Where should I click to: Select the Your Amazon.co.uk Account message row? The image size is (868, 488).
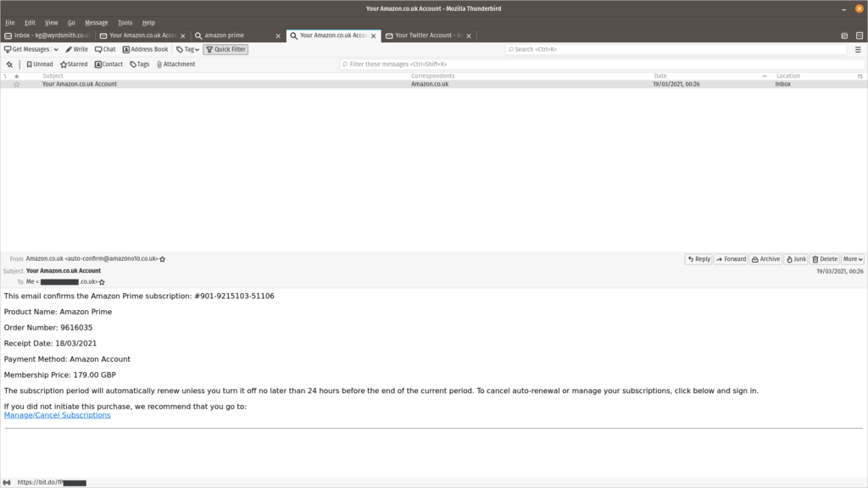pyautogui.click(x=434, y=84)
